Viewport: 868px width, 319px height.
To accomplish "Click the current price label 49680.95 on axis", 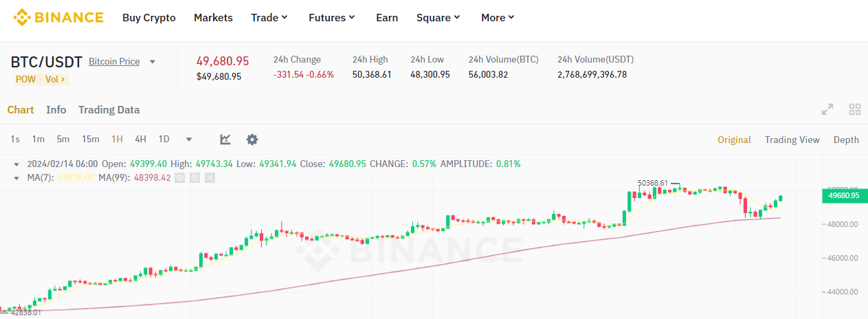I will (x=844, y=196).
